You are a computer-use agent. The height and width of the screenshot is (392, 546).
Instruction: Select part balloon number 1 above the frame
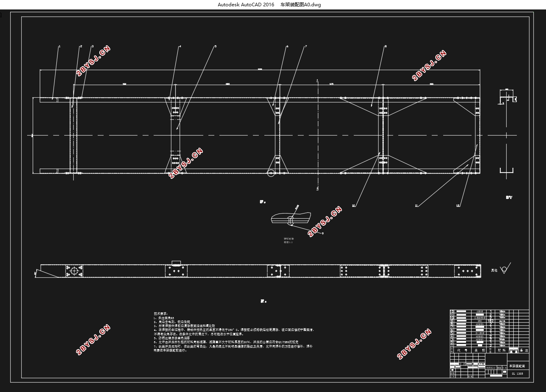pyautogui.click(x=59, y=46)
